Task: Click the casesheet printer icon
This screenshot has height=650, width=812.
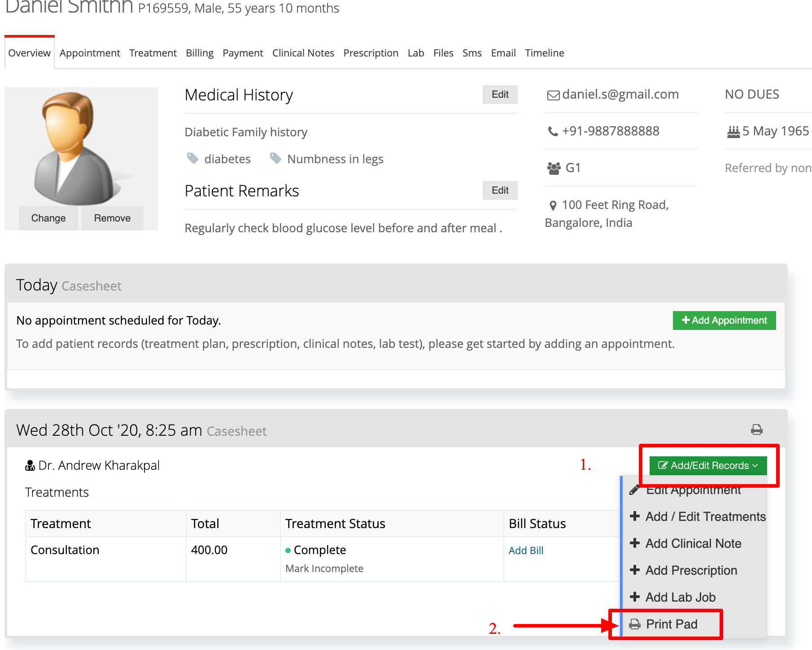Action: pyautogui.click(x=756, y=429)
